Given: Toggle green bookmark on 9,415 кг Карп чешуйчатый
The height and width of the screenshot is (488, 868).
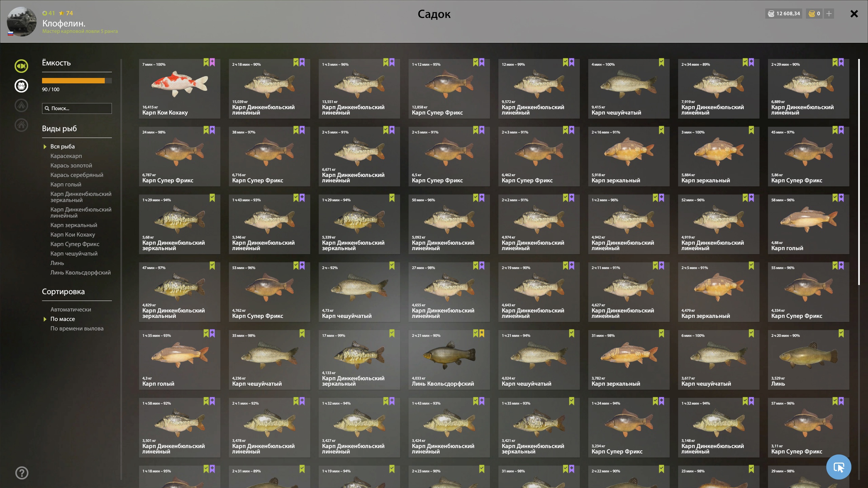Looking at the screenshot, I should [662, 62].
